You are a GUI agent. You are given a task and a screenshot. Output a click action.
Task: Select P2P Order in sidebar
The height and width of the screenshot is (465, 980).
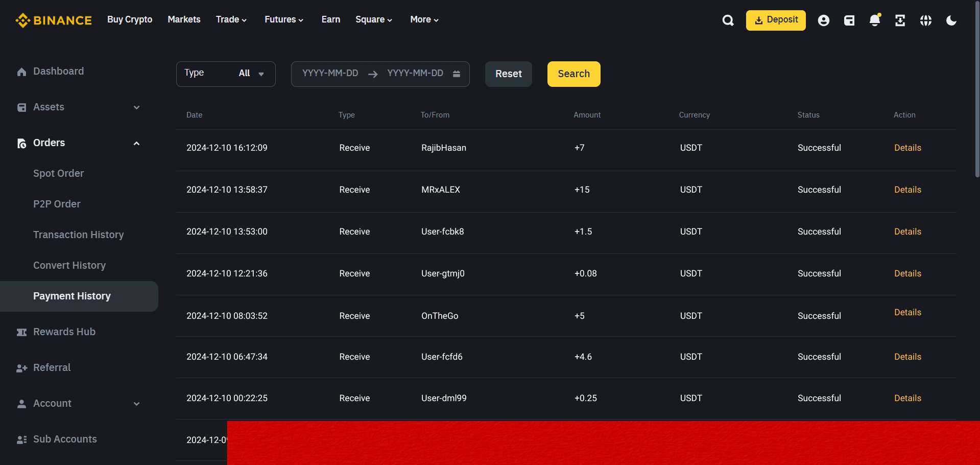pyautogui.click(x=57, y=204)
